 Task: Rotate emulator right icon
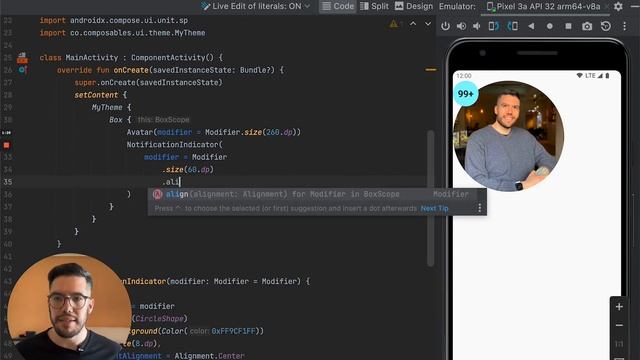(513, 26)
